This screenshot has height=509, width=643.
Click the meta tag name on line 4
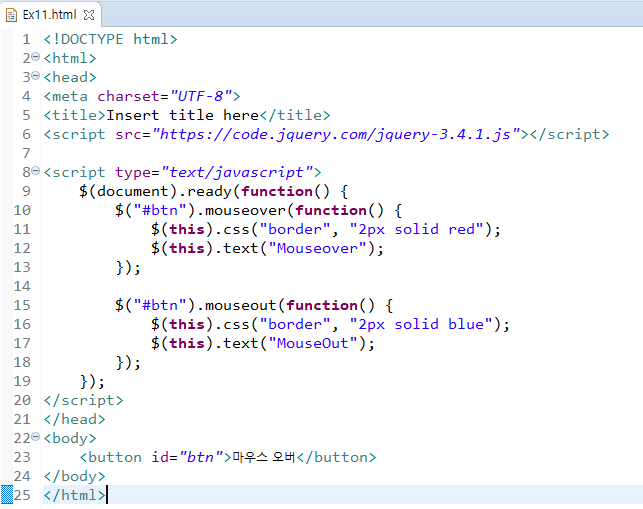tap(70, 96)
